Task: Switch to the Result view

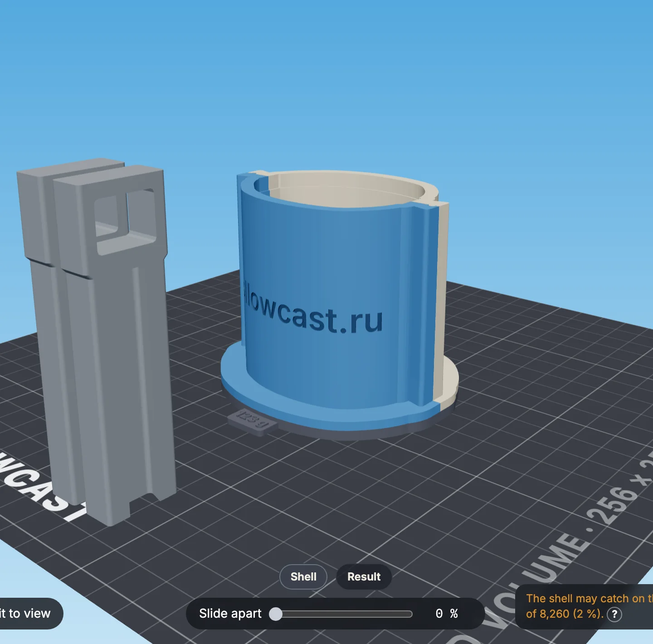Action: click(x=364, y=576)
